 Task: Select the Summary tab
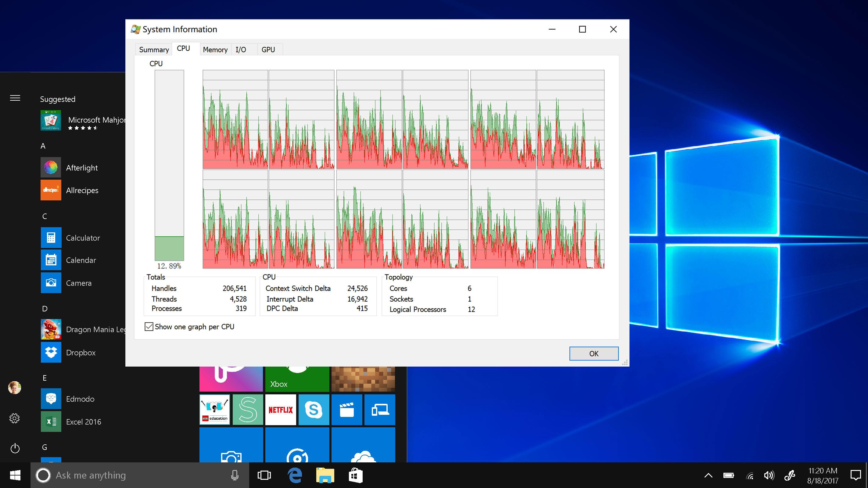click(154, 49)
